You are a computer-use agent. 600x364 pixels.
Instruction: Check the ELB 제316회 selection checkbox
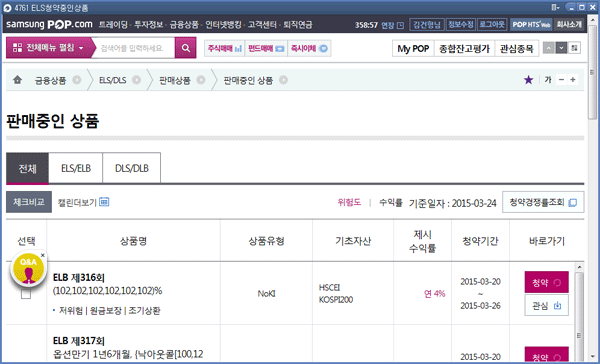click(x=26, y=294)
